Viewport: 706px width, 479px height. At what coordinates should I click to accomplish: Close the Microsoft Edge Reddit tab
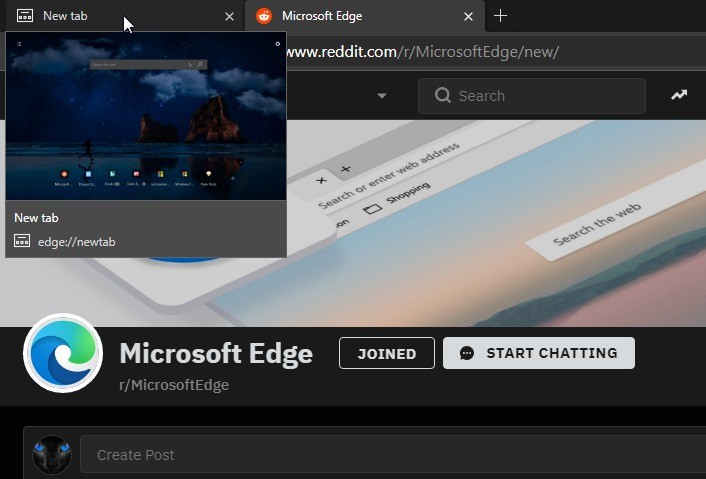coord(468,17)
